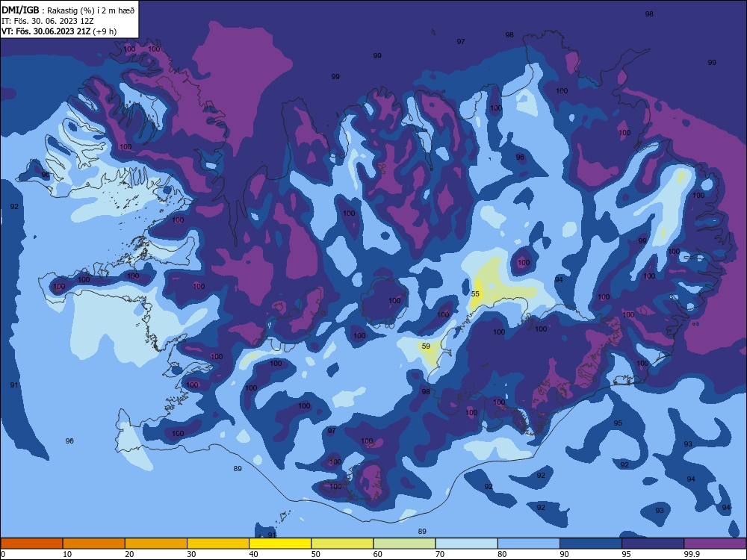Click the legend tick label 40
Viewport: 747px width, 560px height.
click(x=254, y=554)
